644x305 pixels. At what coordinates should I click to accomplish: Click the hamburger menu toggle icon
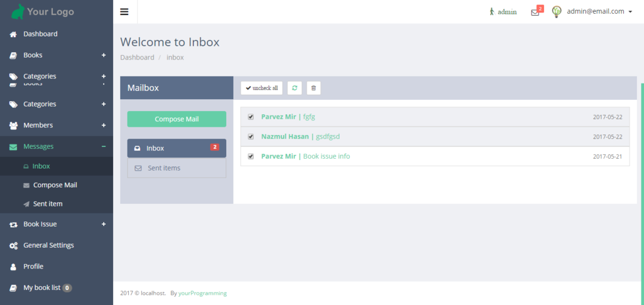point(124,11)
